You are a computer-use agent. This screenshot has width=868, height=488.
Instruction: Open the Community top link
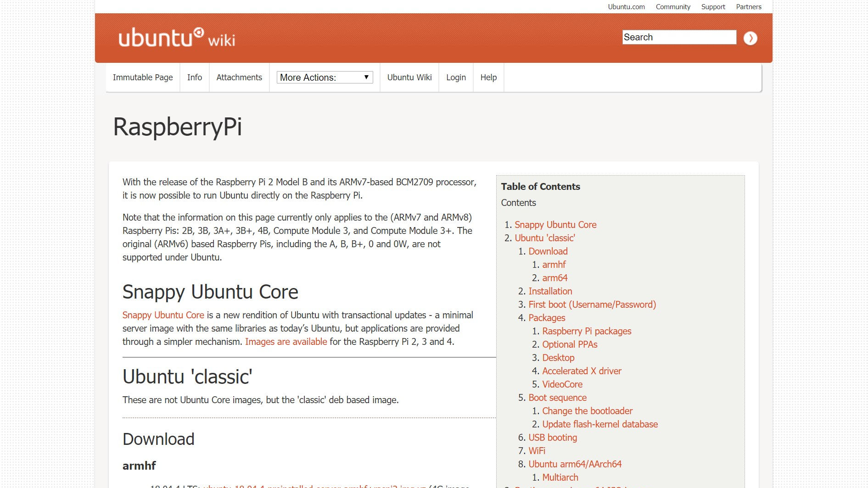[673, 7]
